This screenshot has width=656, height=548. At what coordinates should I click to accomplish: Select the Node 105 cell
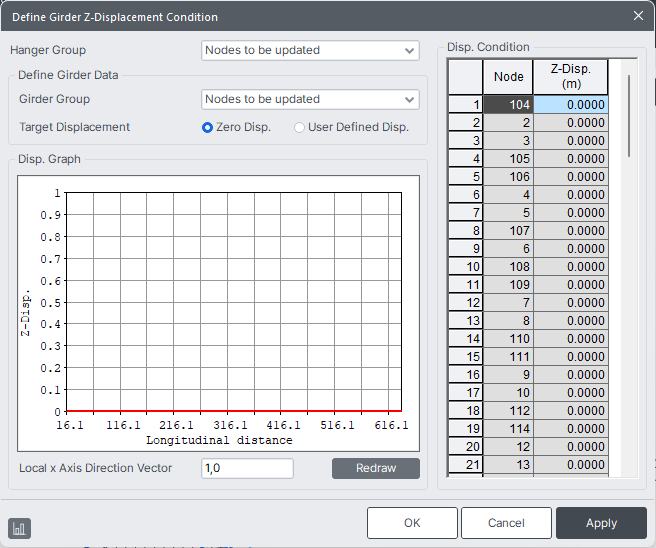click(508, 159)
